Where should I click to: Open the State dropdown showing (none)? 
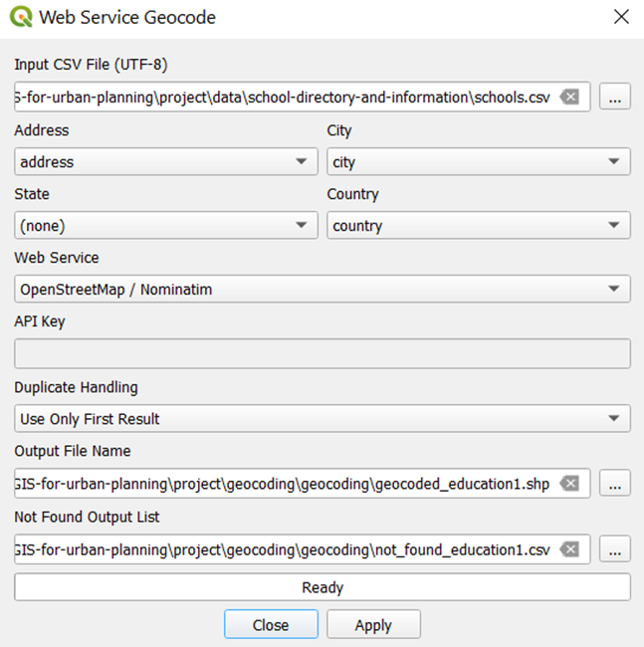coord(165,226)
